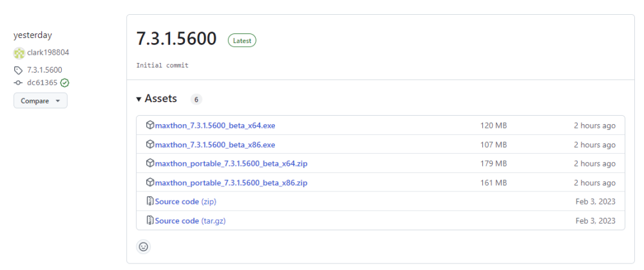Click the package icon beside maxthon_7.3.1.5600_beta_x64.exe
Viewport: 644px width, 270px height.
(150, 125)
